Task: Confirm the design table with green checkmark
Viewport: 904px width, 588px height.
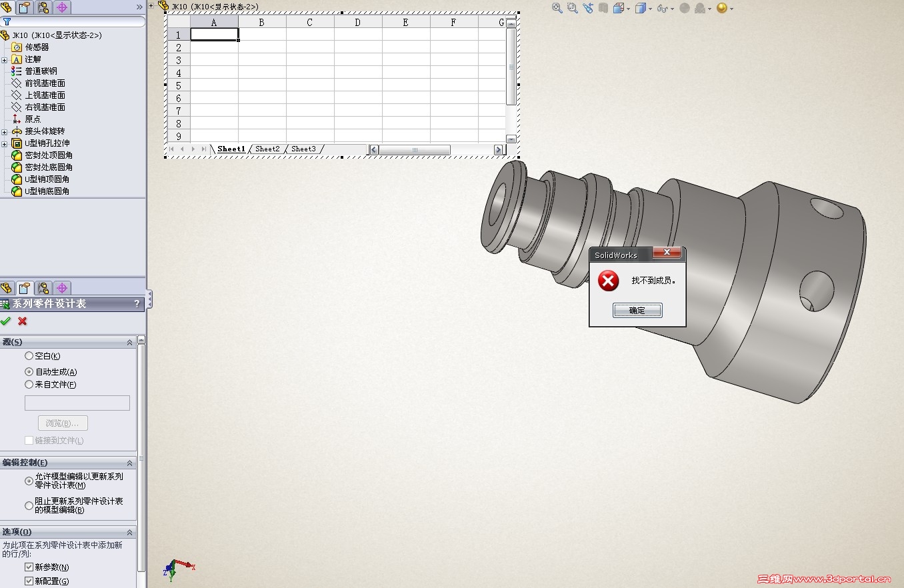Action: click(x=6, y=321)
